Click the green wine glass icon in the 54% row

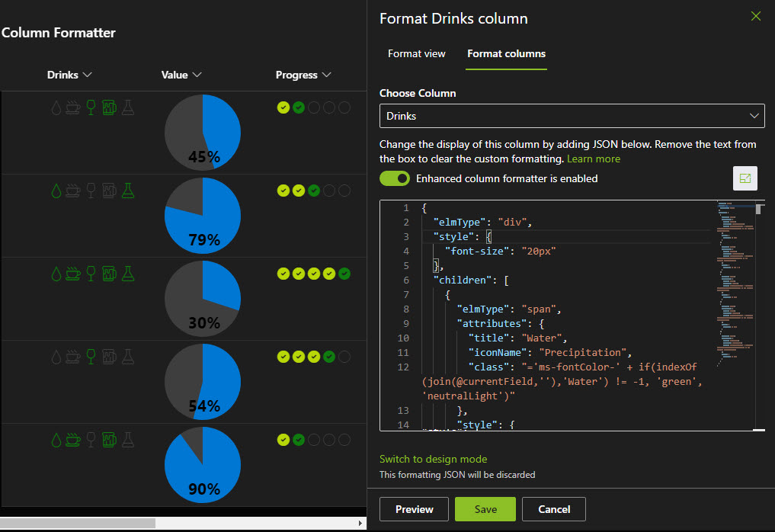[x=91, y=356]
